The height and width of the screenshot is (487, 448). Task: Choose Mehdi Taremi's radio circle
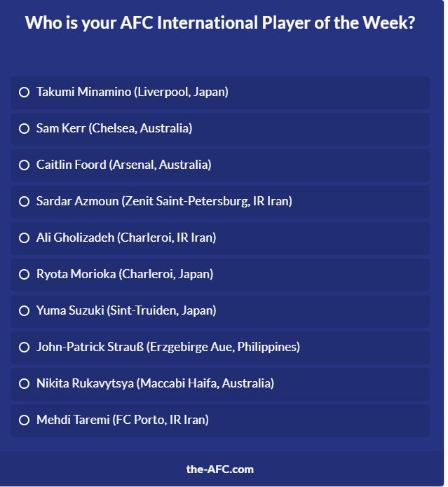tap(24, 420)
